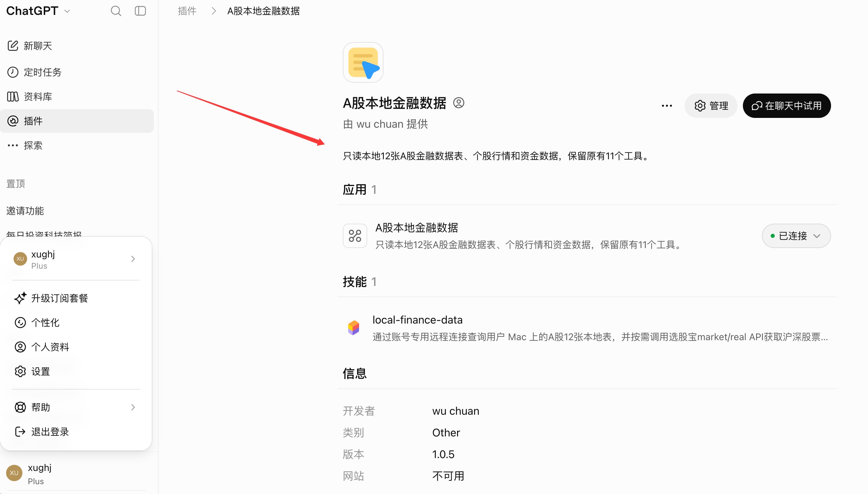Click the 管理 manage button
Viewport: 868px width, 494px height.
point(710,106)
